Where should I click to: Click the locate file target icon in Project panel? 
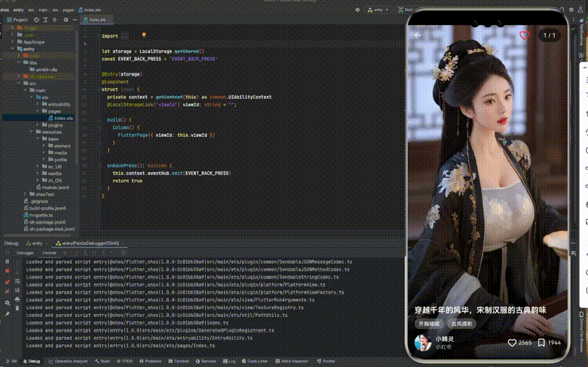tap(36, 20)
